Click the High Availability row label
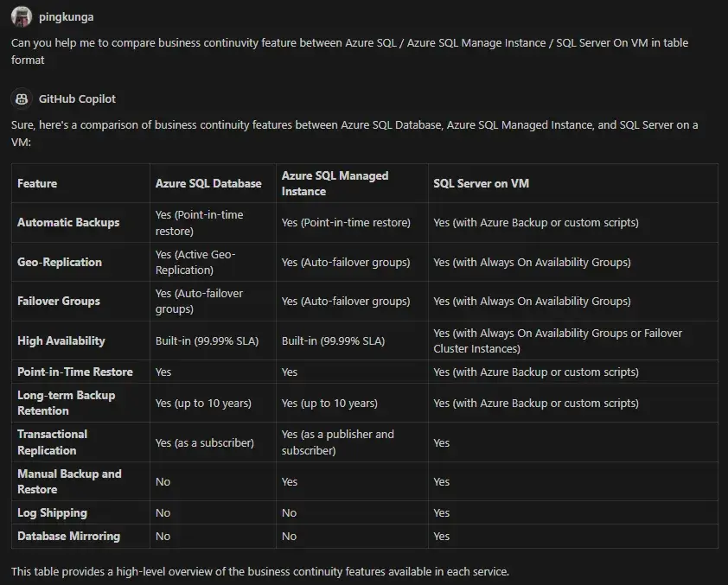 [x=61, y=341]
